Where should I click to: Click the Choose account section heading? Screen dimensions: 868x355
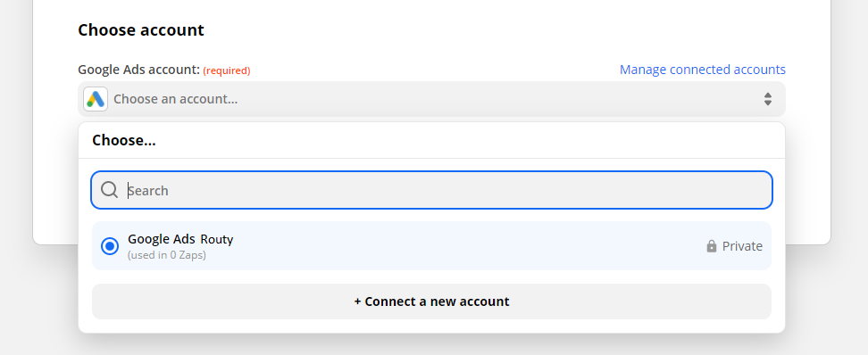click(x=140, y=29)
